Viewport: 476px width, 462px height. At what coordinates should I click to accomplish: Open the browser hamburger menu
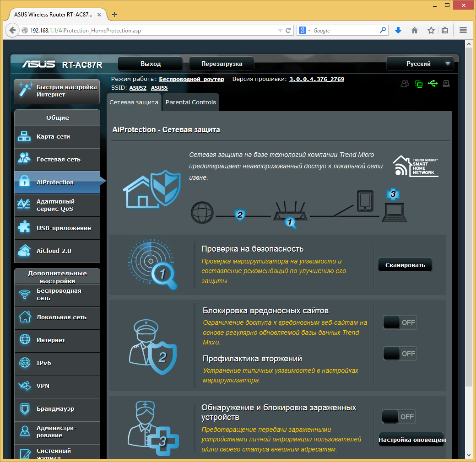point(463,30)
